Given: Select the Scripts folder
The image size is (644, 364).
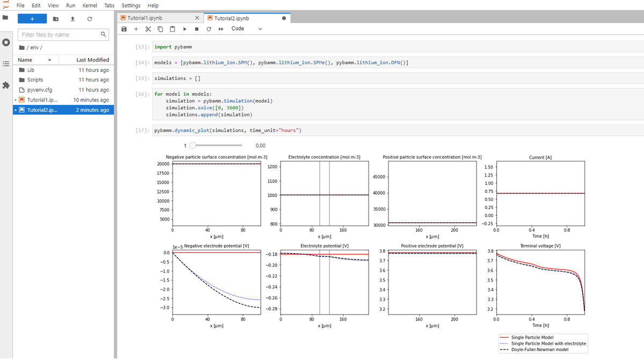Looking at the screenshot, I should pos(64,80).
